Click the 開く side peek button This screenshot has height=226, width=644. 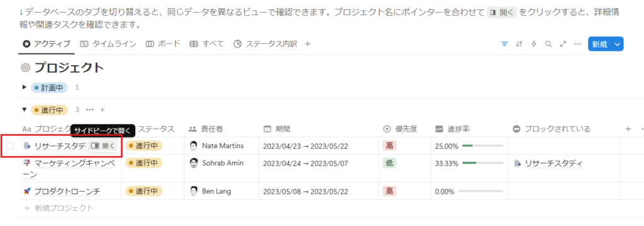[103, 146]
